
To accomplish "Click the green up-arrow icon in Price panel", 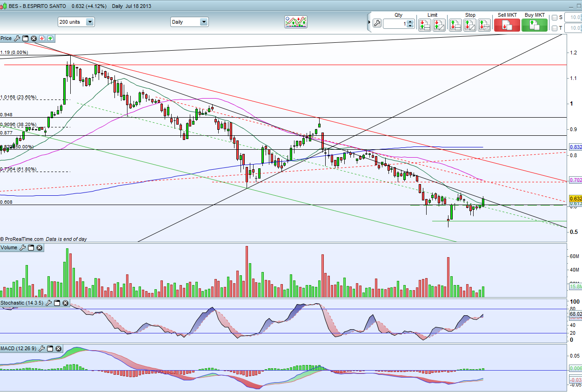I will coord(50,39).
